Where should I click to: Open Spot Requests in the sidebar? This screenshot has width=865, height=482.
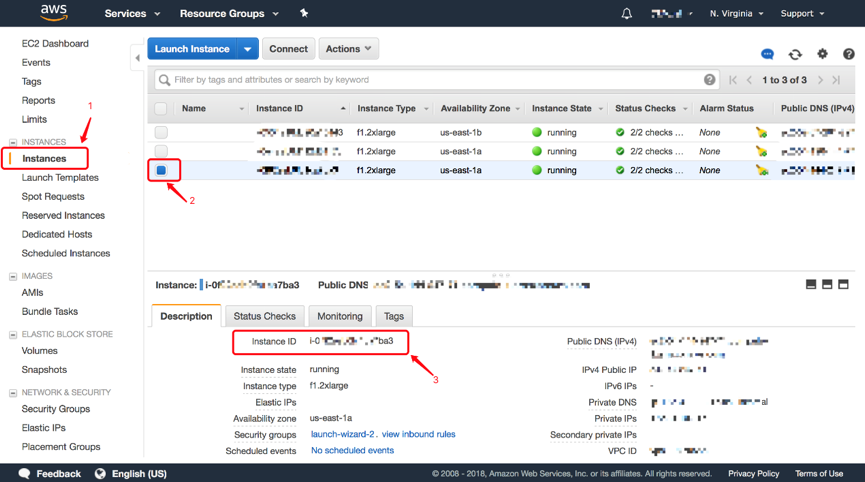click(x=53, y=196)
